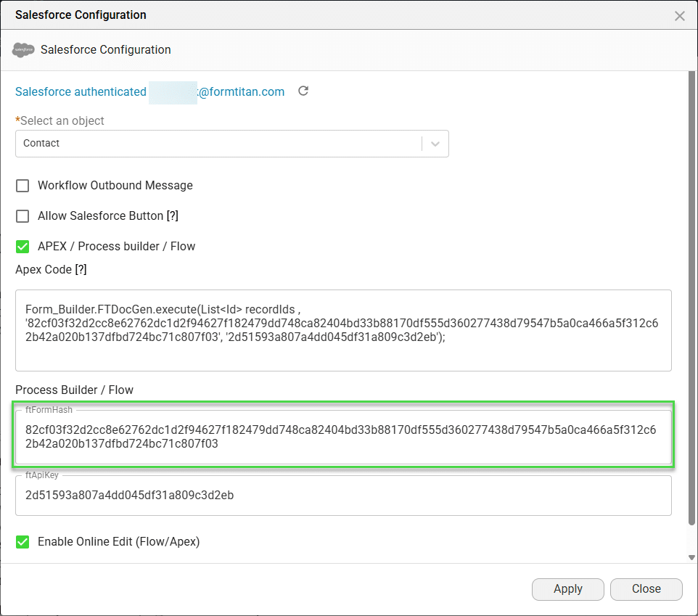
Task: Click the Salesforce authenticated email link
Action: [149, 91]
